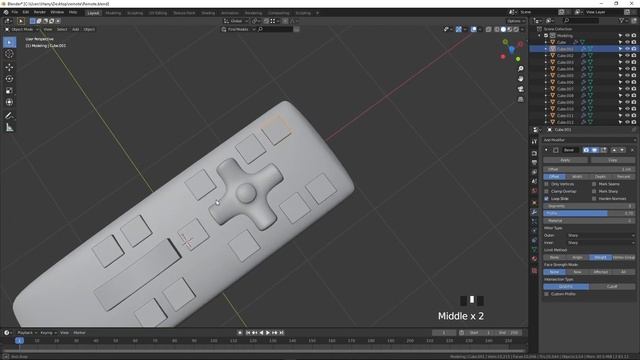
Task: Select the Annotate tool
Action: (x=9, y=116)
